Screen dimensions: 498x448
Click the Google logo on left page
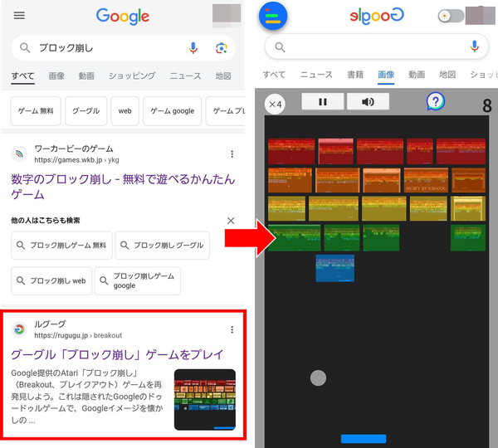click(123, 17)
